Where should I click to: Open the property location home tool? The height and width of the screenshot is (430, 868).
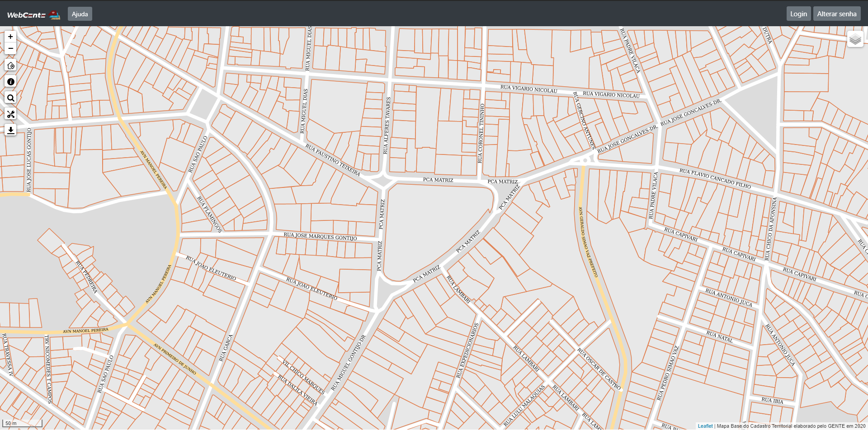coord(11,65)
